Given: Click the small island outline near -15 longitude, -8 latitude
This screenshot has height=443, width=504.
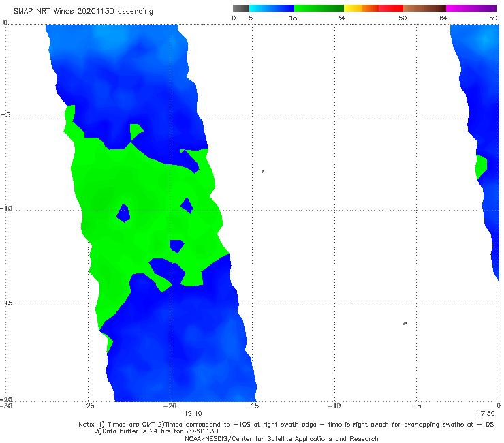Looking at the screenshot, I should (x=263, y=172).
